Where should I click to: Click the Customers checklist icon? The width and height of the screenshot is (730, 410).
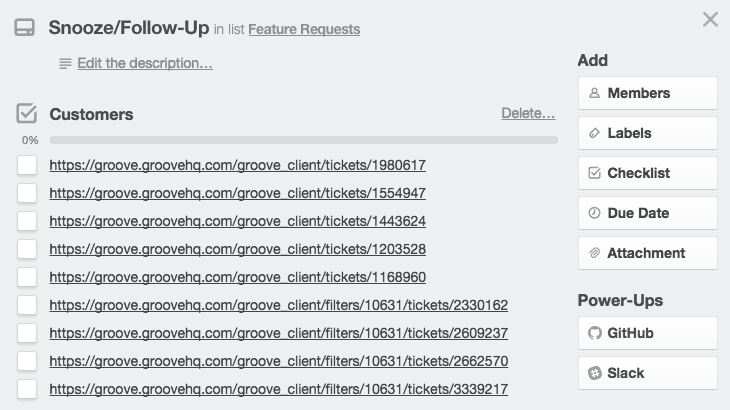pos(27,113)
